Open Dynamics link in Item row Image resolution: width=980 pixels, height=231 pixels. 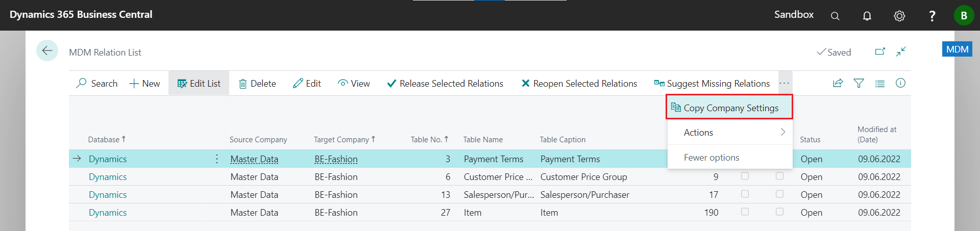[108, 213]
